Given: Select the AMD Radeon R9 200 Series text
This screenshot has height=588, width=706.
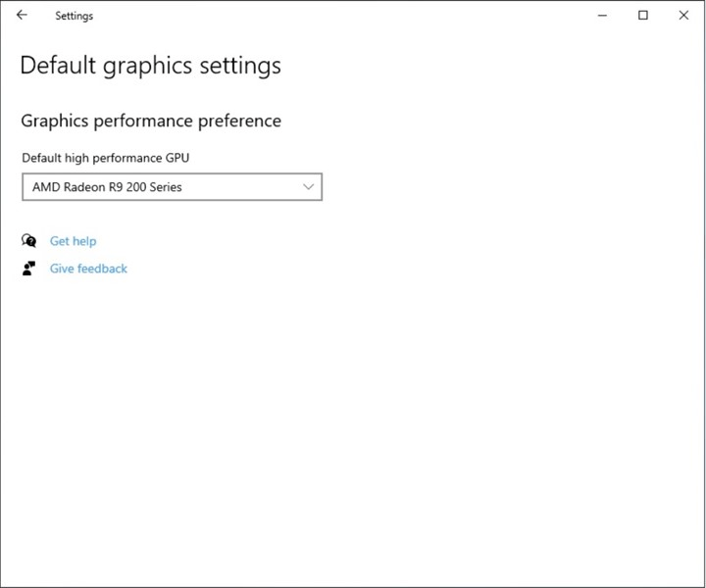Looking at the screenshot, I should (x=107, y=187).
